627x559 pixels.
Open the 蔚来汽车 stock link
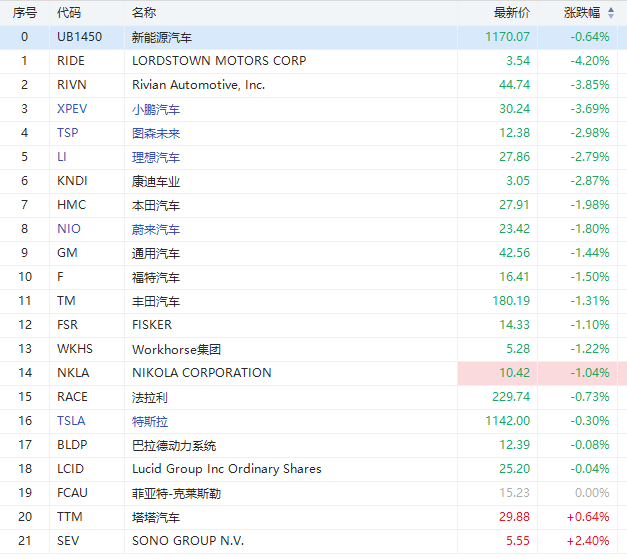[156, 229]
